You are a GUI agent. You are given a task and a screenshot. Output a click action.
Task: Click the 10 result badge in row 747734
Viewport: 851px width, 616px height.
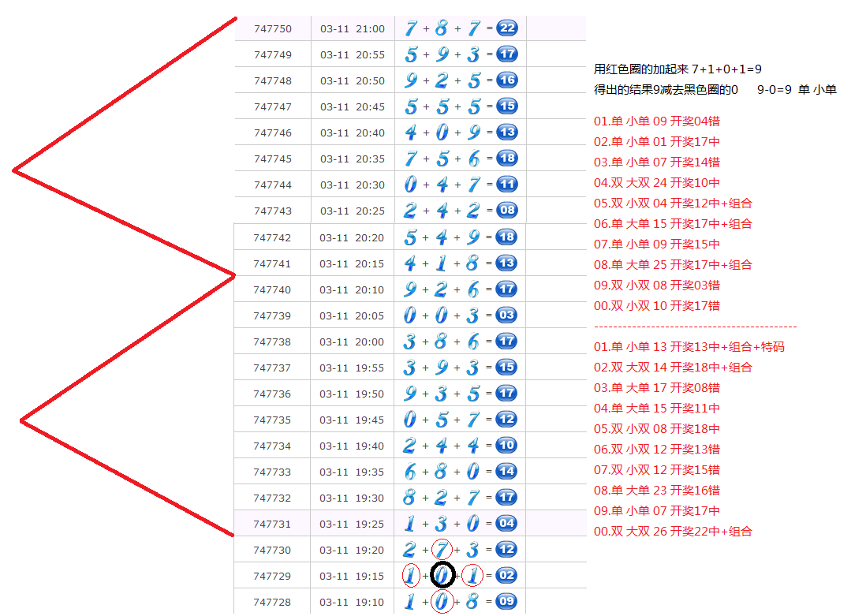pos(506,445)
